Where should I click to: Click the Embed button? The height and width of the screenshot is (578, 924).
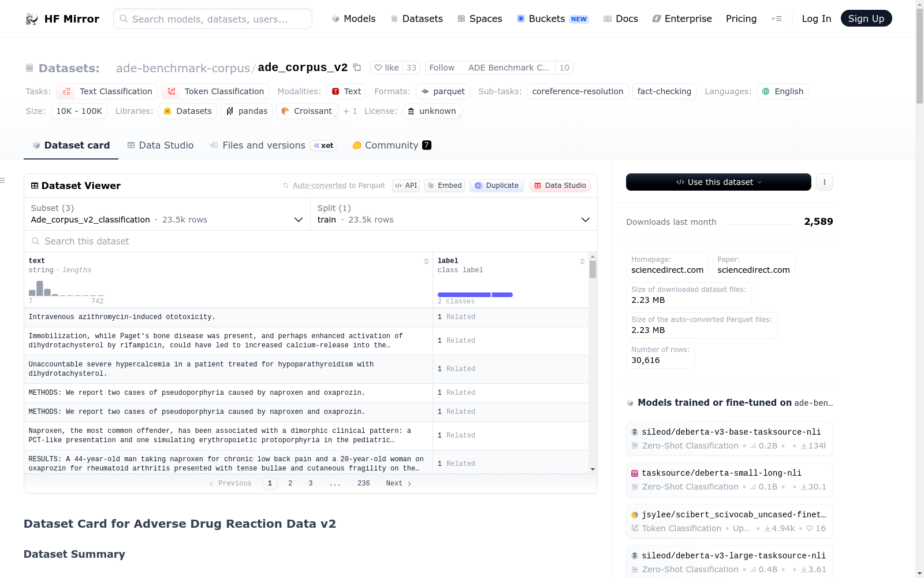445,186
